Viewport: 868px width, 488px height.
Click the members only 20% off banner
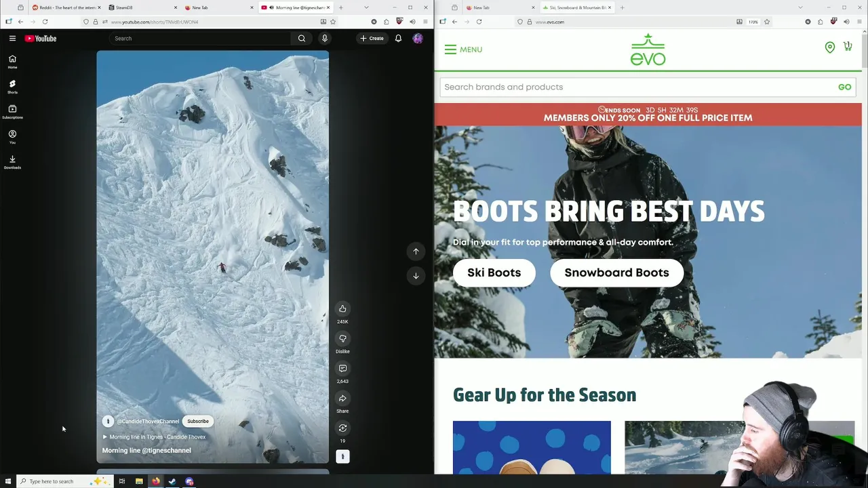[x=648, y=114]
